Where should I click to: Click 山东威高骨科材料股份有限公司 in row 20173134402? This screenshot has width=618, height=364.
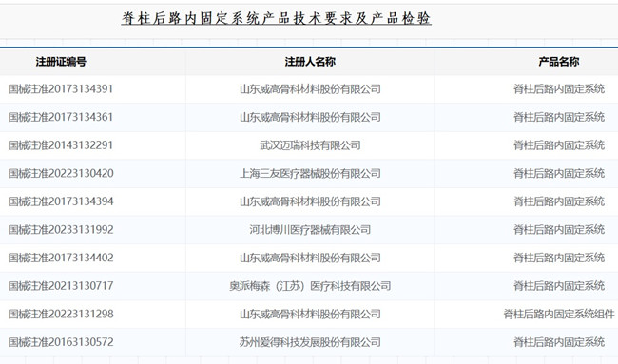[310, 258]
